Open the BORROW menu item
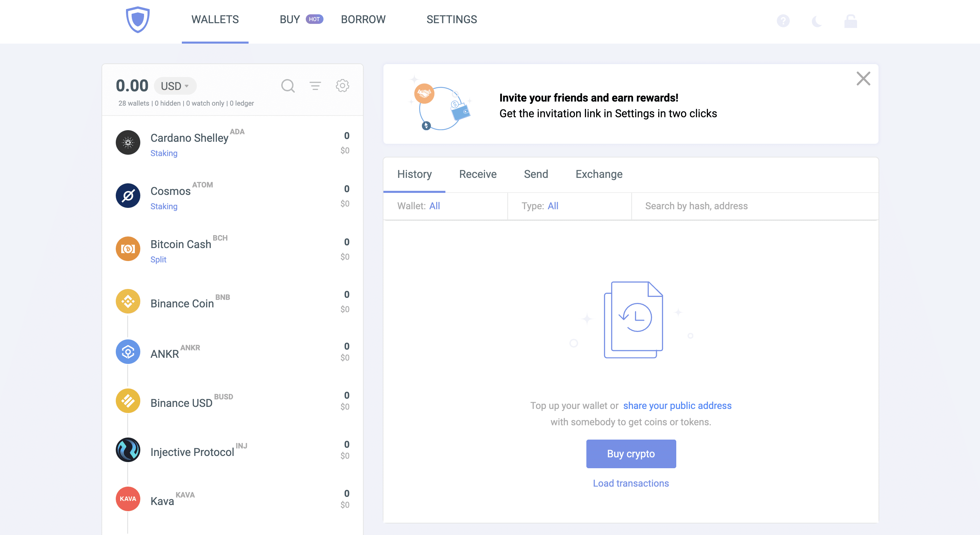 point(363,19)
